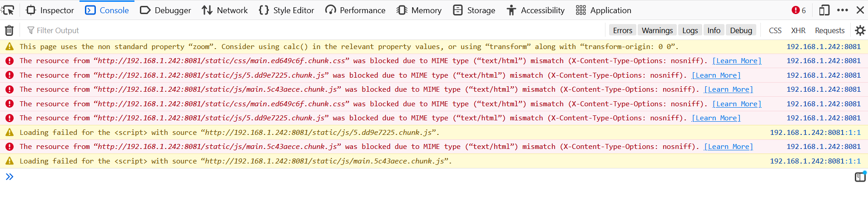This screenshot has width=868, height=203.
Task: Enable the XHR filter
Action: coord(798,30)
